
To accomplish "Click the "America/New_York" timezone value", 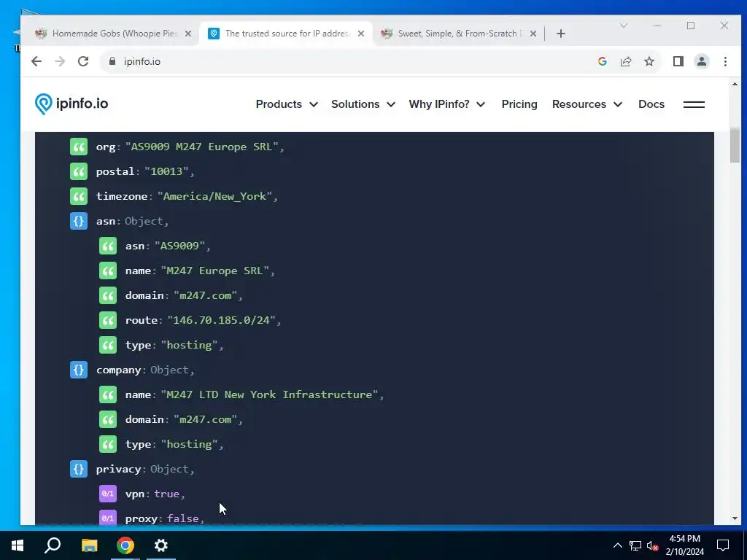I will coord(214,196).
